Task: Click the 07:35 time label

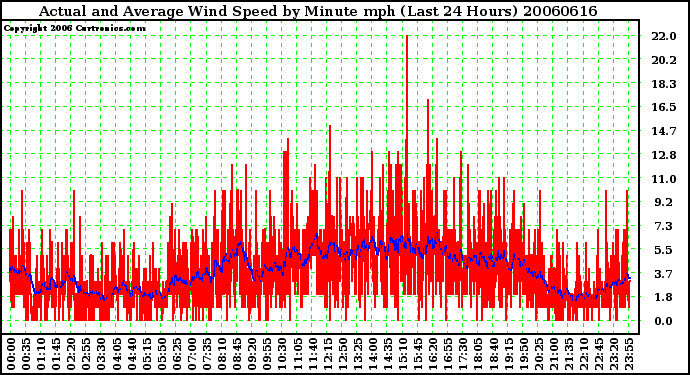Action: (207, 354)
